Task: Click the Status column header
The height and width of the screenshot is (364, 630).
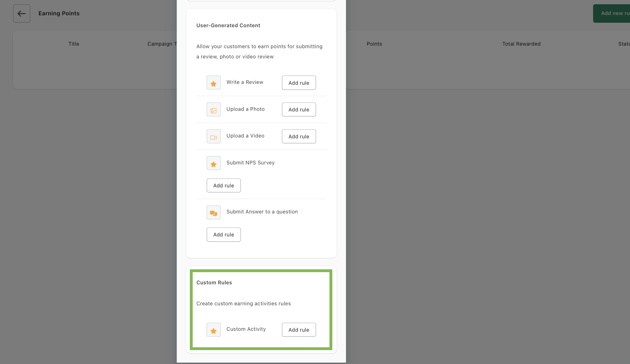Action: [x=624, y=44]
